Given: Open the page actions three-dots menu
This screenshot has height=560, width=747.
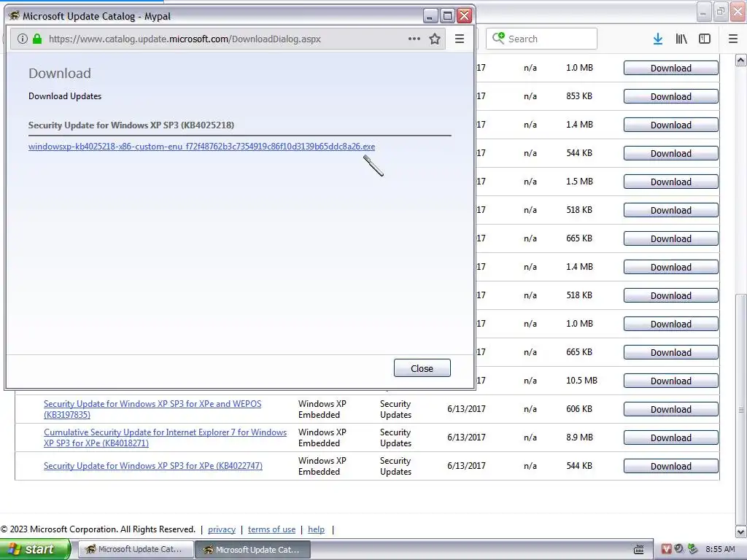Looking at the screenshot, I should (x=414, y=39).
